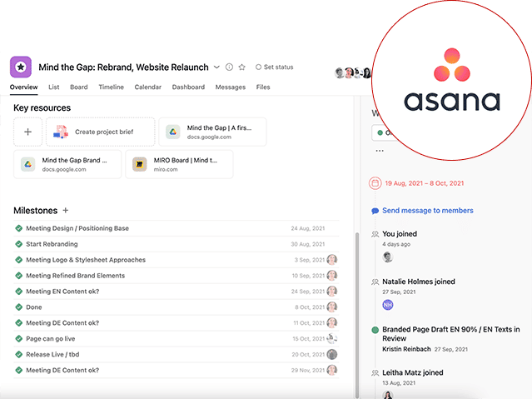Click assignee avatar on '3 Sep, 2021' row
Viewport: 532px width, 399px height.
click(332, 260)
